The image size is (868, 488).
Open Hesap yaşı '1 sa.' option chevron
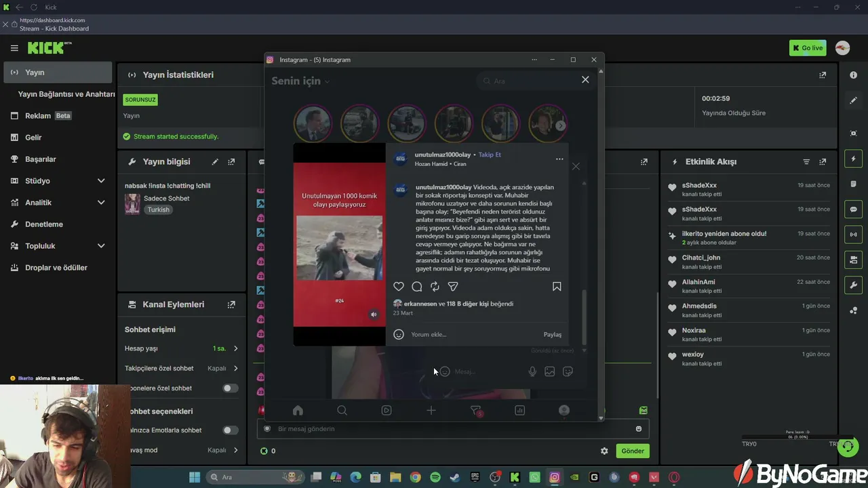click(235, 348)
